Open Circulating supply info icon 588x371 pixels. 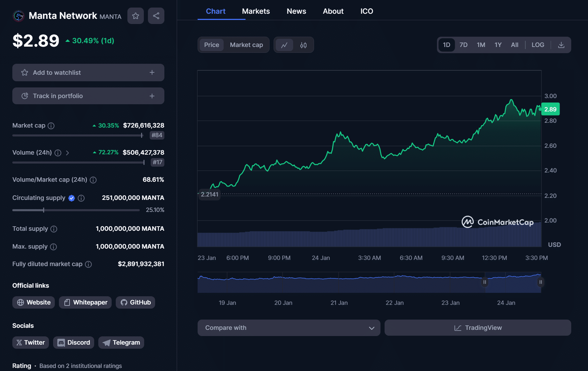tap(81, 198)
